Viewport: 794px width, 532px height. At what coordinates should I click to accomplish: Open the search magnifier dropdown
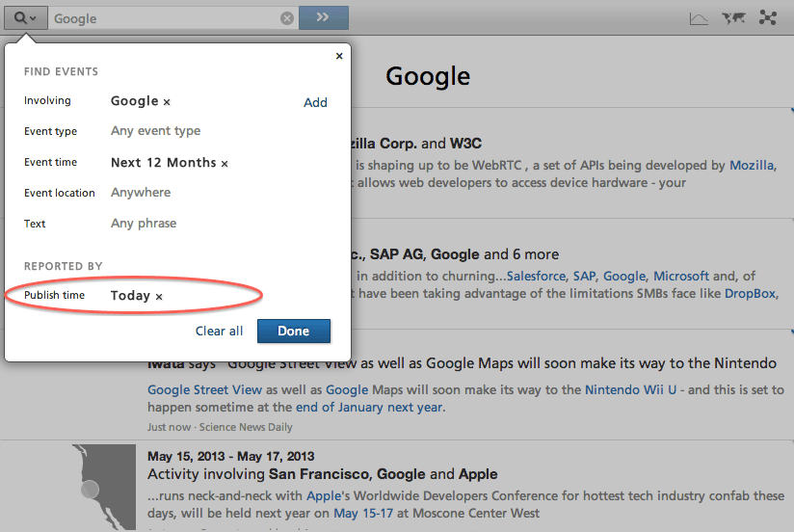26,18
